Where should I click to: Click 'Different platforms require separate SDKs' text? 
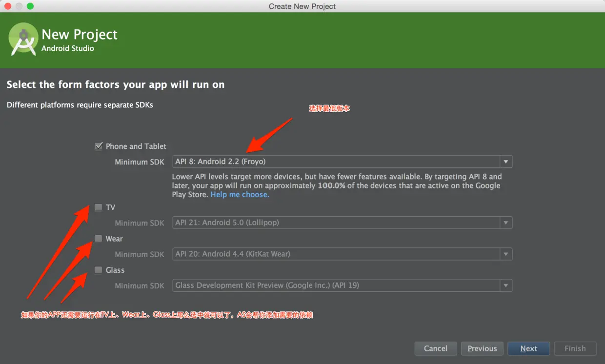pyautogui.click(x=80, y=105)
